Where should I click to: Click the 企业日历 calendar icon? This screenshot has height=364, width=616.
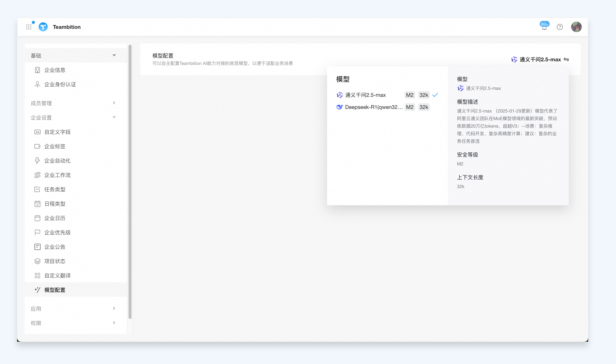click(37, 218)
